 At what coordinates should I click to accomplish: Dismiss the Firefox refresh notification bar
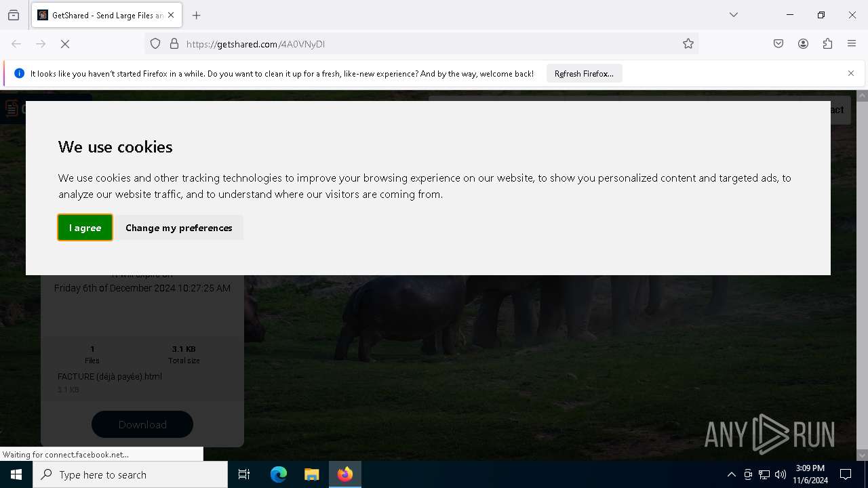click(x=851, y=73)
